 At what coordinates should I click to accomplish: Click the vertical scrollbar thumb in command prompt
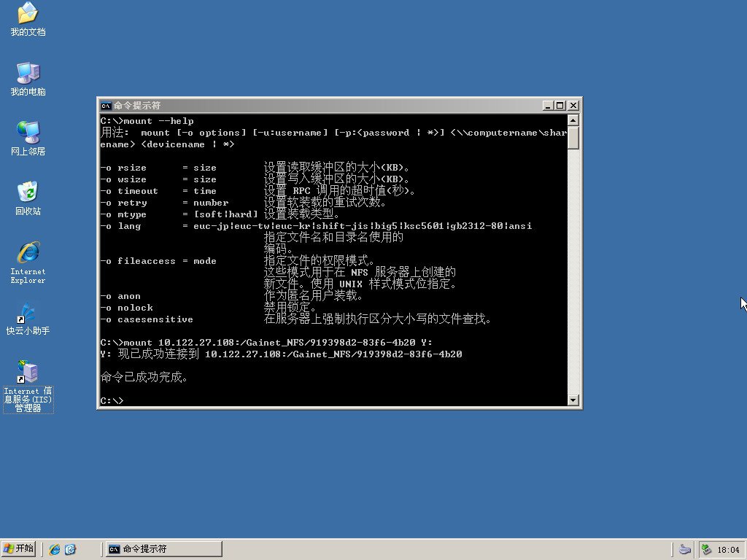(x=573, y=138)
